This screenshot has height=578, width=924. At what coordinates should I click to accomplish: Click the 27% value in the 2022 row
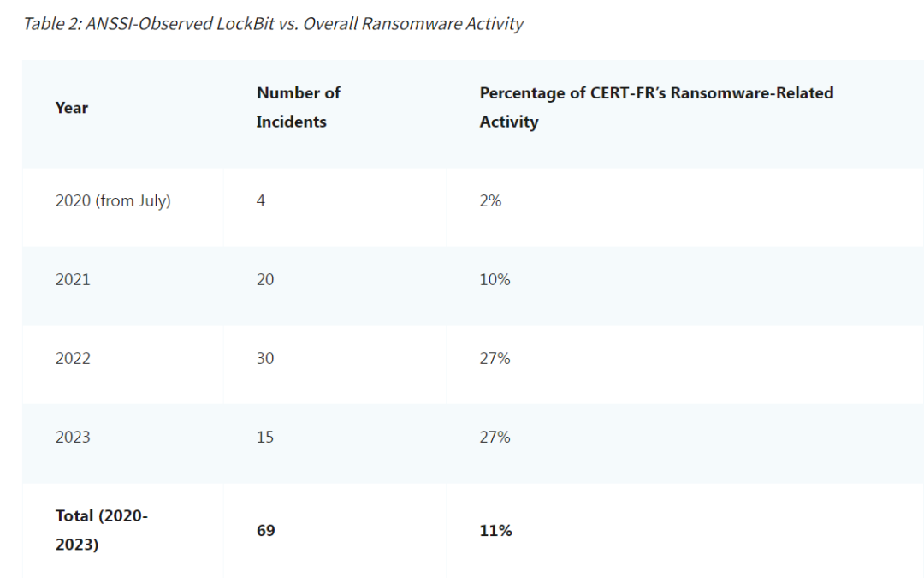point(495,359)
